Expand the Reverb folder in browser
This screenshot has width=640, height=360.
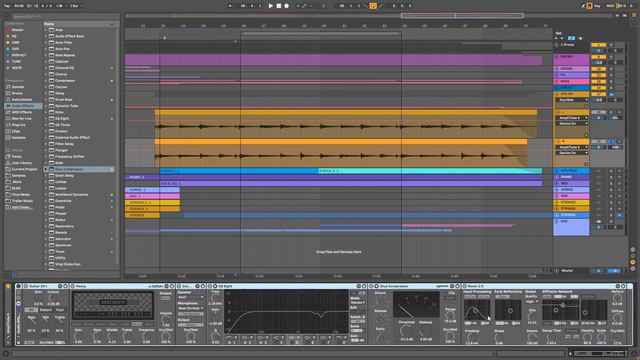click(x=46, y=232)
